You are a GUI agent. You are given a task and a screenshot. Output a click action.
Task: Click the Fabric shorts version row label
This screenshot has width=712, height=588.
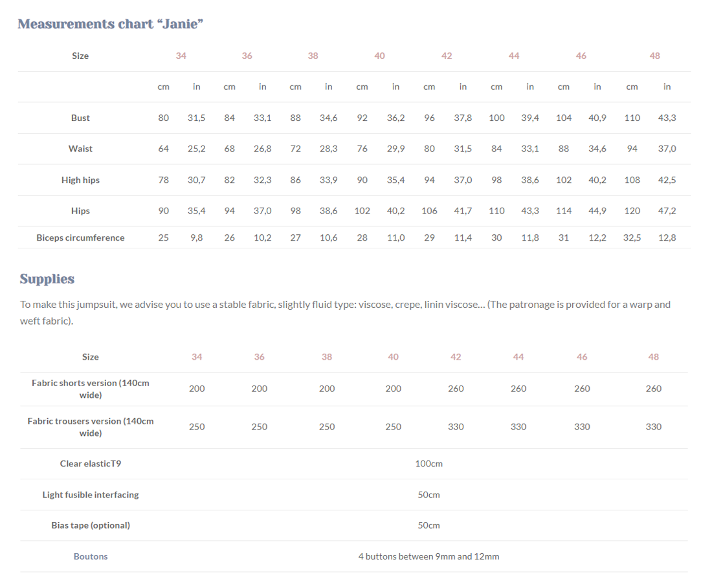click(91, 389)
